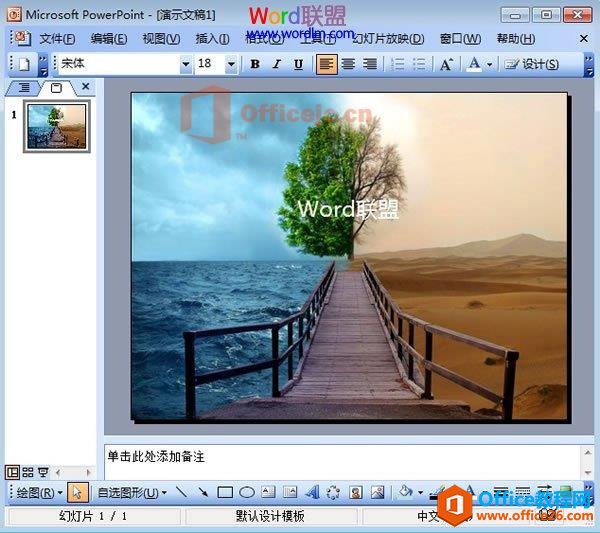Screen dimensions: 600x533
Task: Select the Rectangle shape tool
Action: [225, 492]
